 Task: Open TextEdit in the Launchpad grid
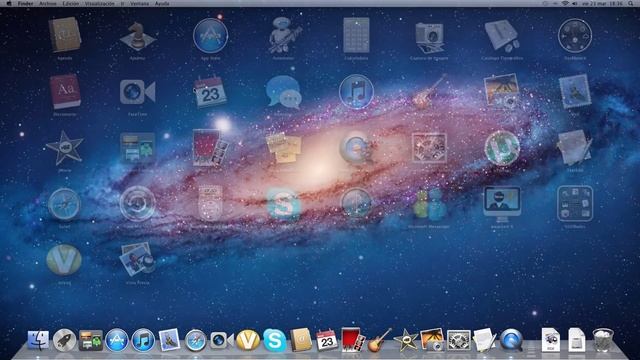pyautogui.click(x=574, y=147)
